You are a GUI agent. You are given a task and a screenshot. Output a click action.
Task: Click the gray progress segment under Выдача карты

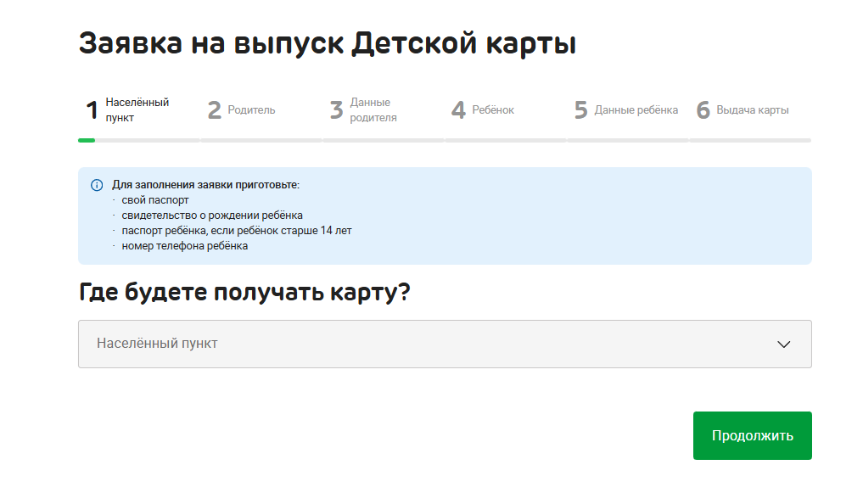click(x=750, y=140)
